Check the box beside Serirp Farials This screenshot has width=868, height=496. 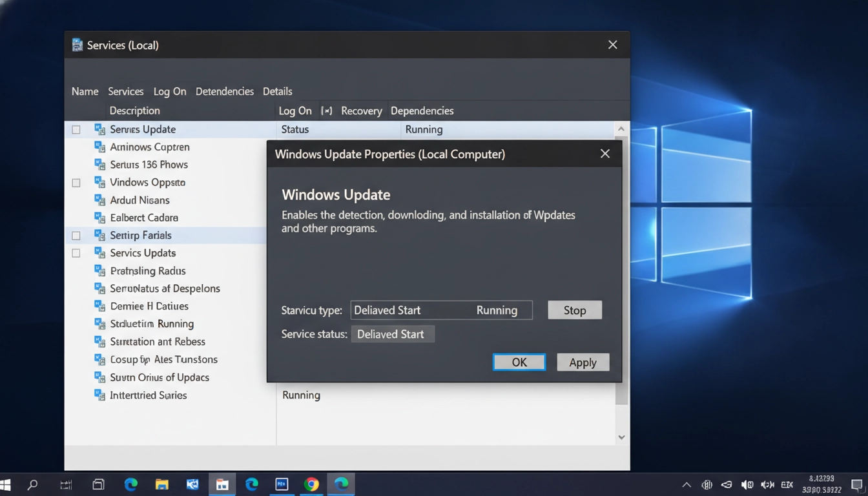(x=76, y=236)
